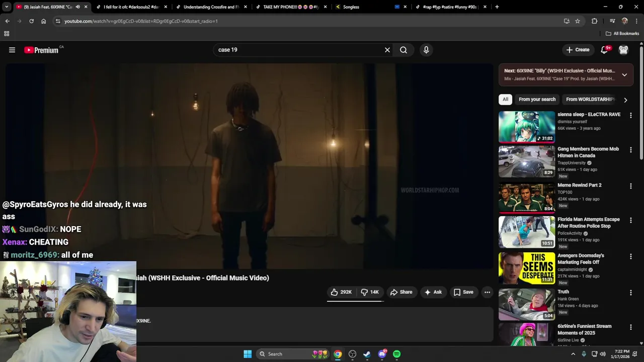The image size is (644, 362).
Task: Switch to 'I fell for it ofc #darksouls2' tab
Action: pyautogui.click(x=131, y=7)
